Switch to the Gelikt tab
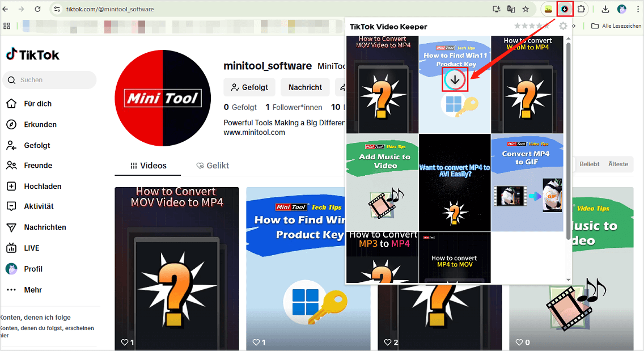The image size is (644, 351). tap(213, 166)
